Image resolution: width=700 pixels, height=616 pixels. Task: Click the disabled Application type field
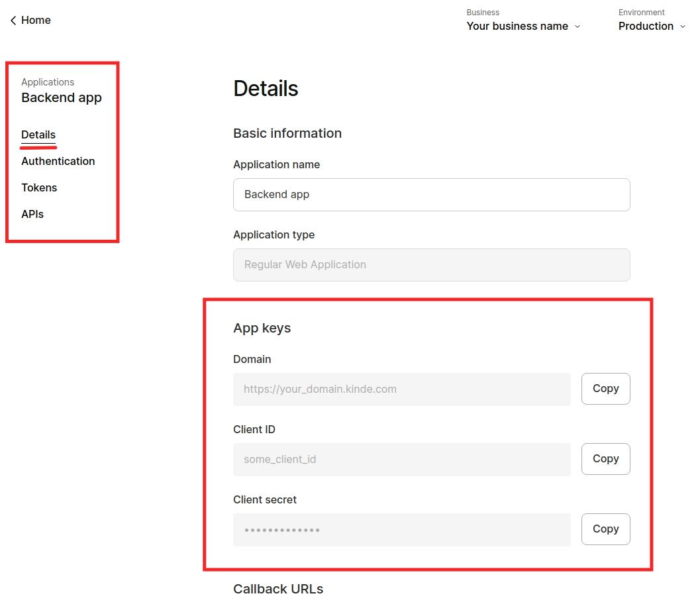431,265
